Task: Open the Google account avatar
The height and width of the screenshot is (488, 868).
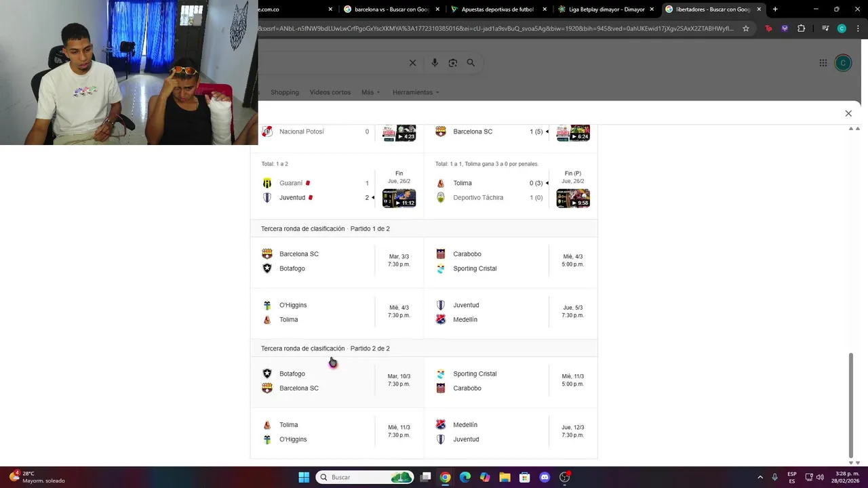Action: coord(843,63)
